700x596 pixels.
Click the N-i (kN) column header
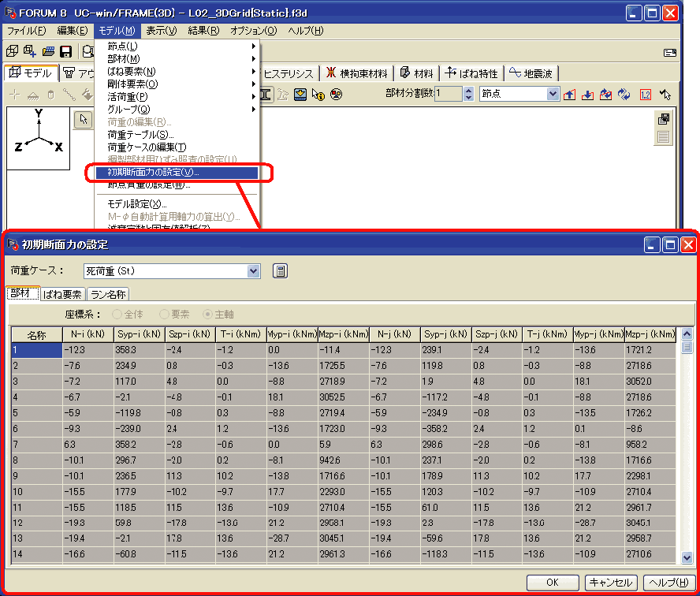pos(88,334)
